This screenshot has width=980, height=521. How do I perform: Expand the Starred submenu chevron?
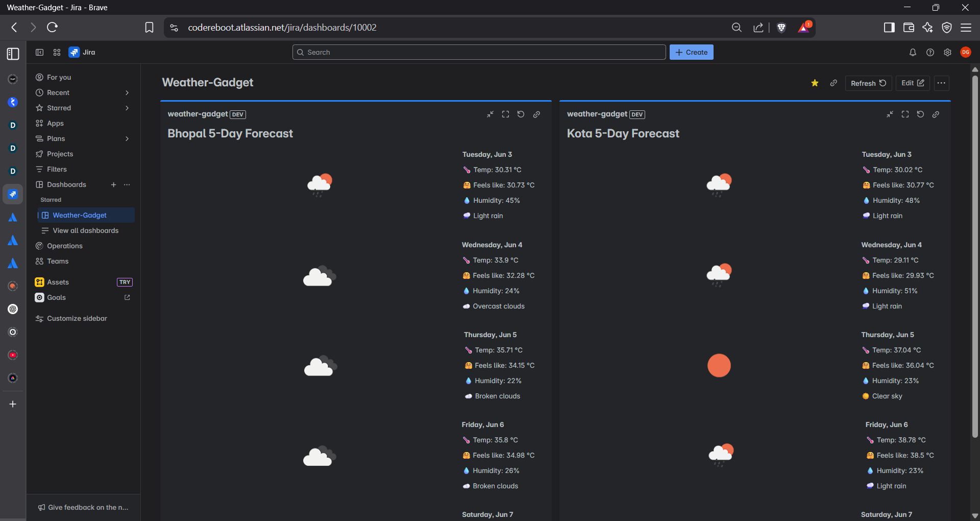127,108
